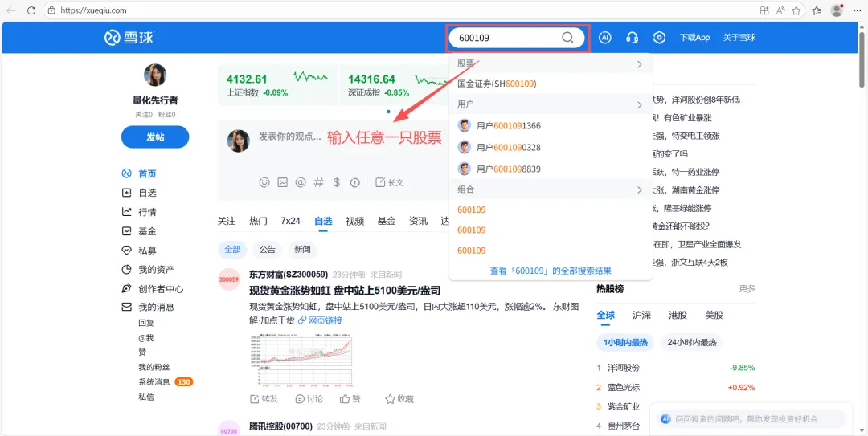Like the post with the 赞 icon
The image size is (868, 436).
pos(350,399)
